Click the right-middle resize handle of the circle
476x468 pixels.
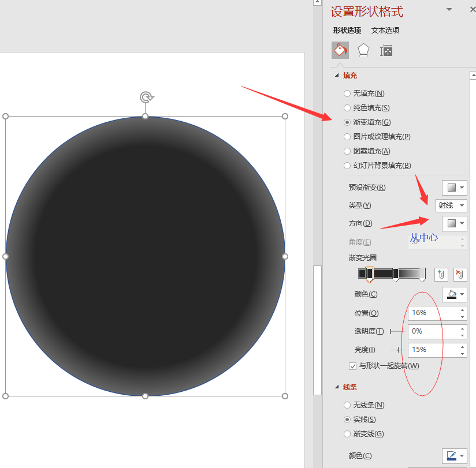[285, 257]
